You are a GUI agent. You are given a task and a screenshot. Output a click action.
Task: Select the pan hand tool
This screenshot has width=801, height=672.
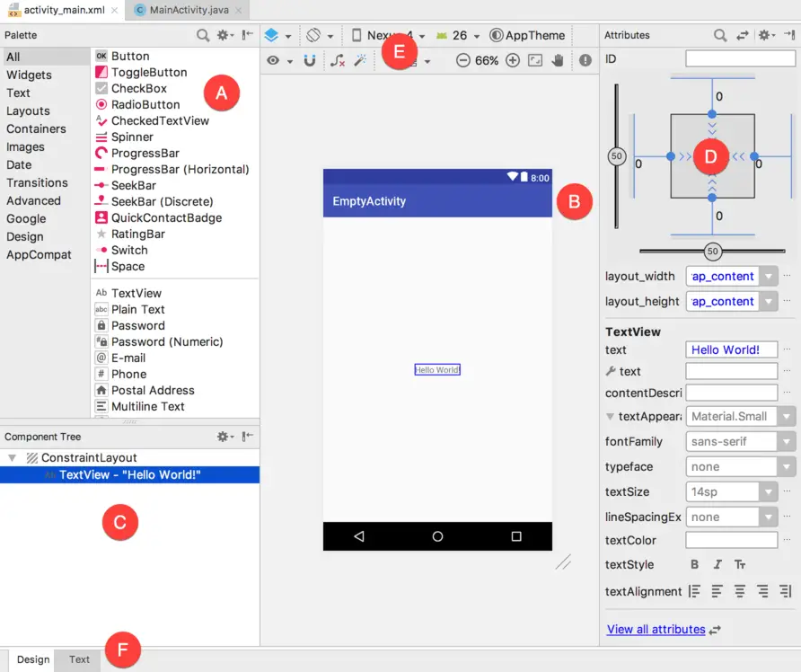558,60
